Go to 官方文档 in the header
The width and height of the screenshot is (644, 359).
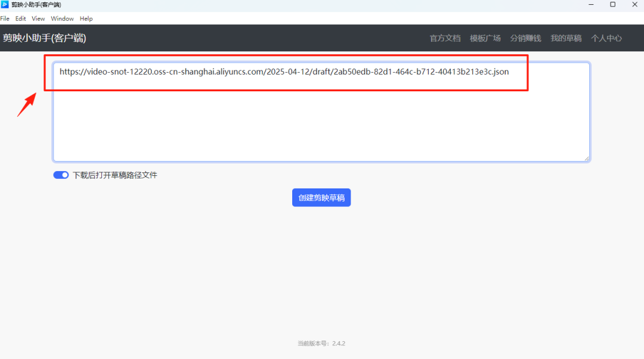[x=445, y=38]
